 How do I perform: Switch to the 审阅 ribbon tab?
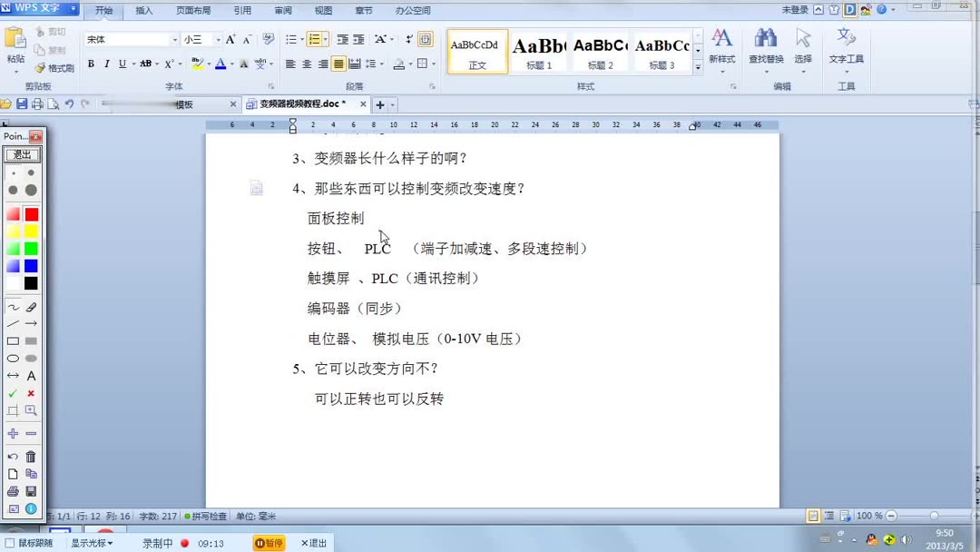(x=282, y=11)
